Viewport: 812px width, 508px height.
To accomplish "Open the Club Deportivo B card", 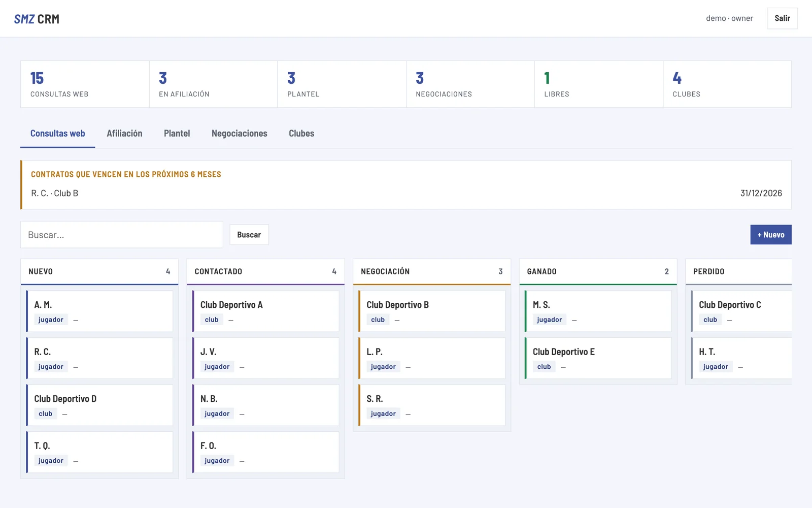I will (432, 311).
